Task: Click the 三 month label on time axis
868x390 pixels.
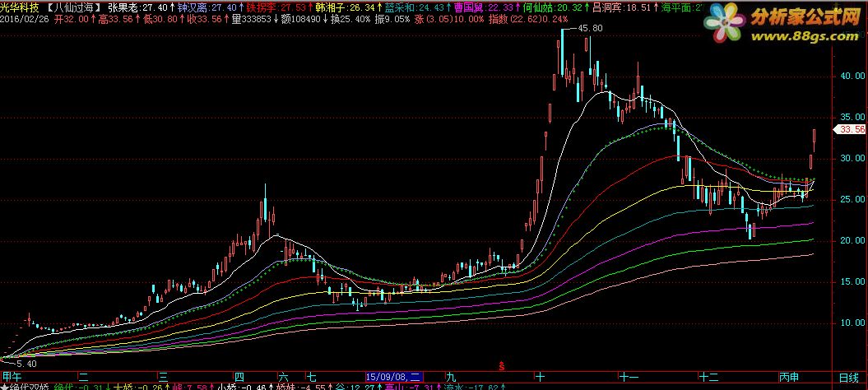Action: [163, 378]
